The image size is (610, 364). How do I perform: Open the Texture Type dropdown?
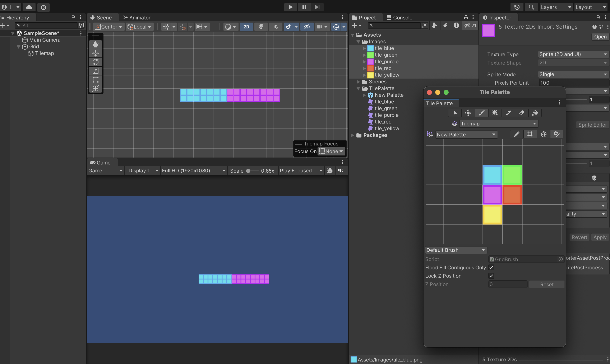(x=573, y=54)
